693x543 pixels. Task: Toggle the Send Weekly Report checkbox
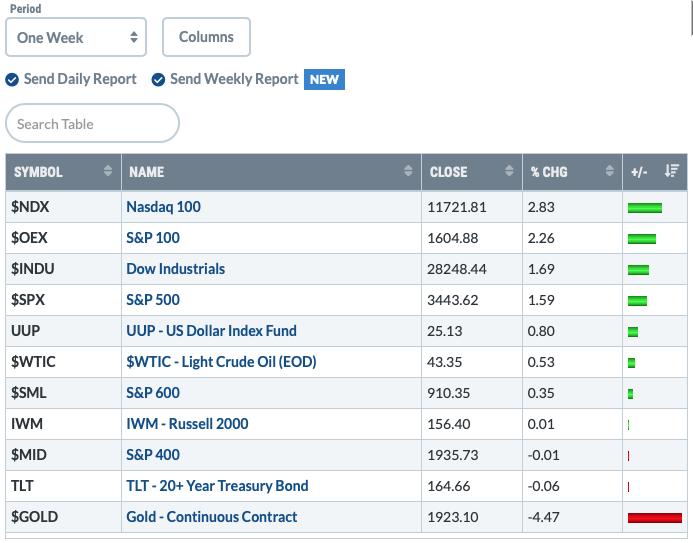coord(158,80)
